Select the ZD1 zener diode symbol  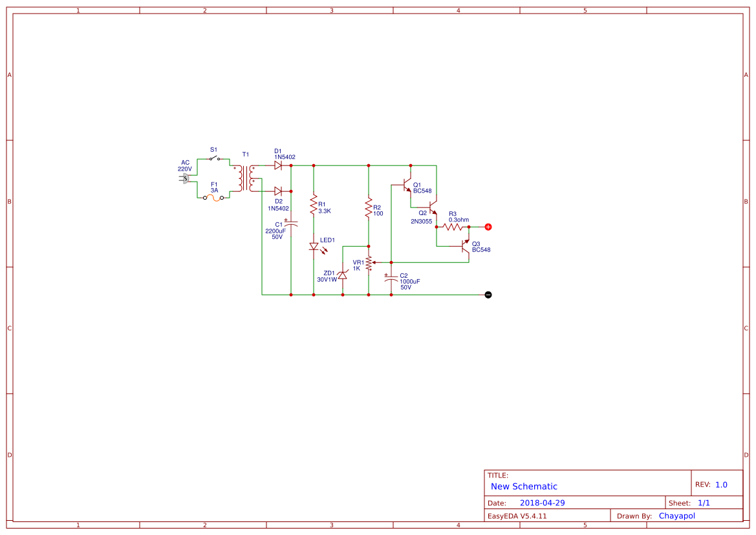[343, 275]
